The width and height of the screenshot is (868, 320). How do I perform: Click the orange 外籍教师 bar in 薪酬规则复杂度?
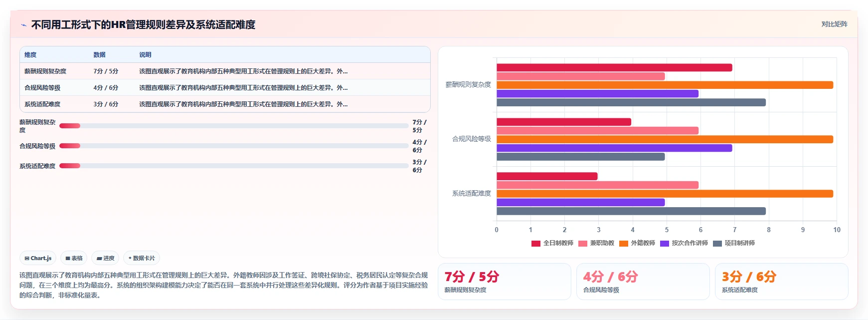coord(665,85)
